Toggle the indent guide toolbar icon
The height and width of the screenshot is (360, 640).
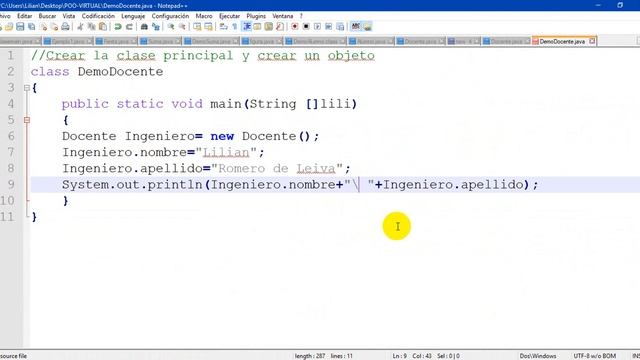(247, 27)
